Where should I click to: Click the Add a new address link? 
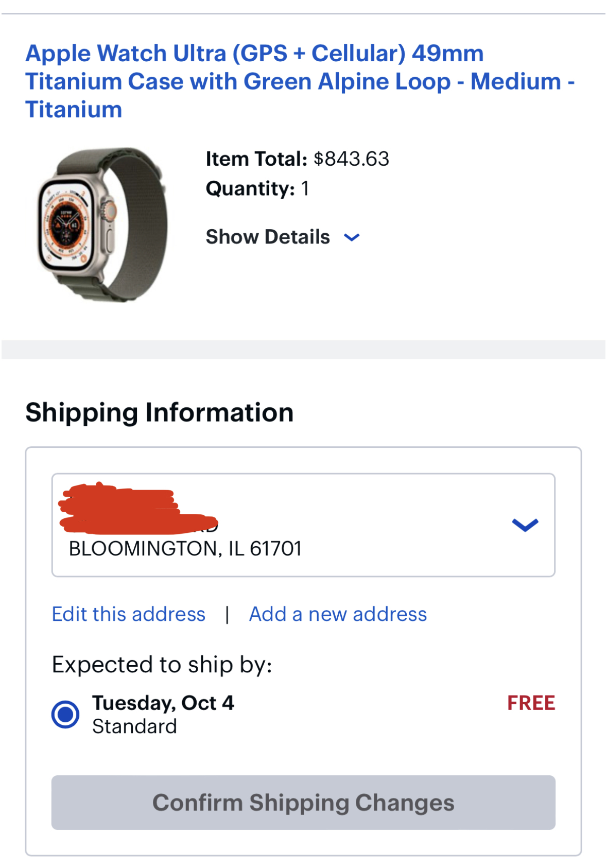338,614
